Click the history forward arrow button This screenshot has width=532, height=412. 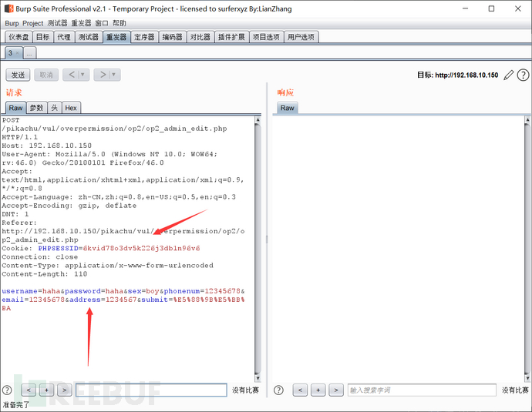tap(103, 75)
